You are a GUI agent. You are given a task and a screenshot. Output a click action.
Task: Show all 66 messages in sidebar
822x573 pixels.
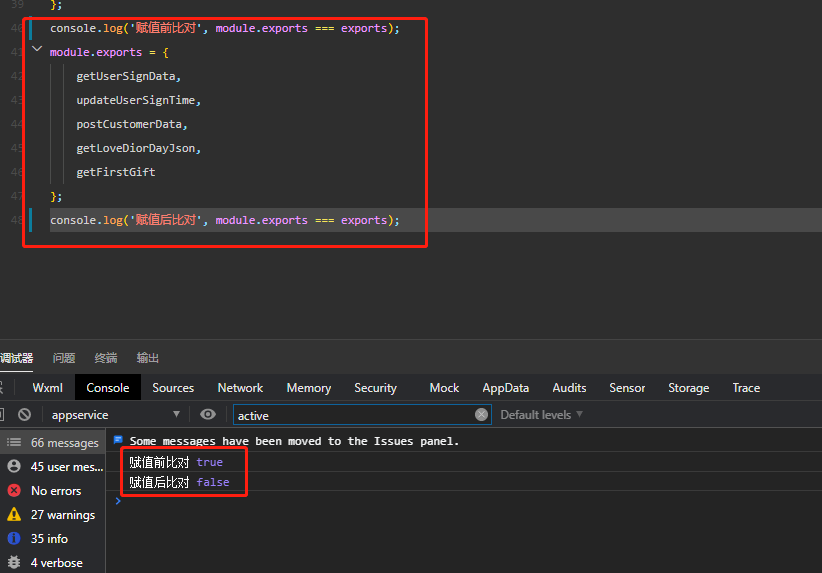coord(52,443)
